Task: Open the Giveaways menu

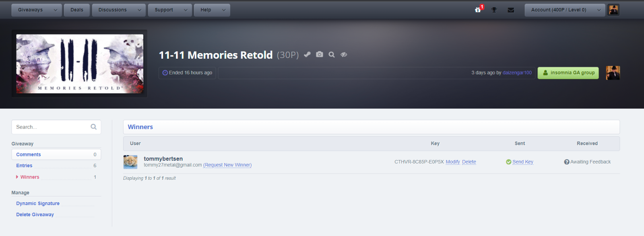Action: coord(30,10)
